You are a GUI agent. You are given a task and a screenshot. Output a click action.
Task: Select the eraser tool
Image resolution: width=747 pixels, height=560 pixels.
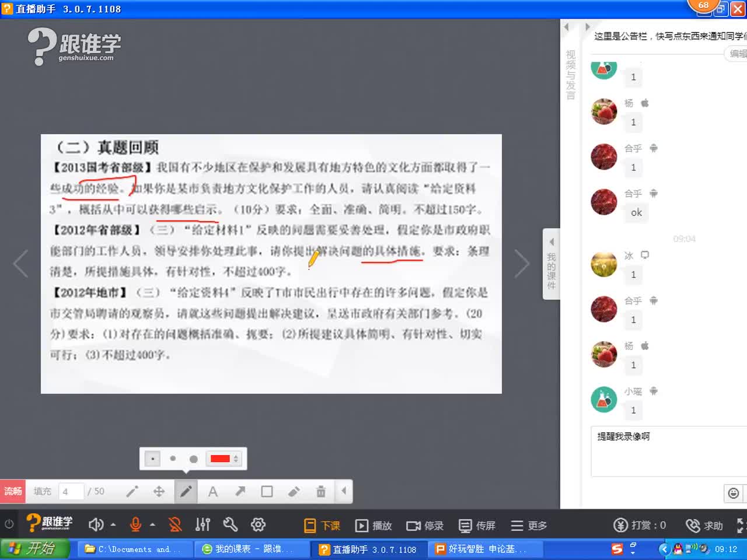click(x=294, y=492)
